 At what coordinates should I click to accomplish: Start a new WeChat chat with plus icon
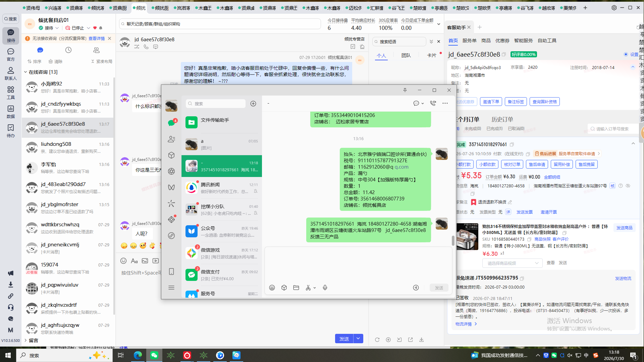(253, 104)
